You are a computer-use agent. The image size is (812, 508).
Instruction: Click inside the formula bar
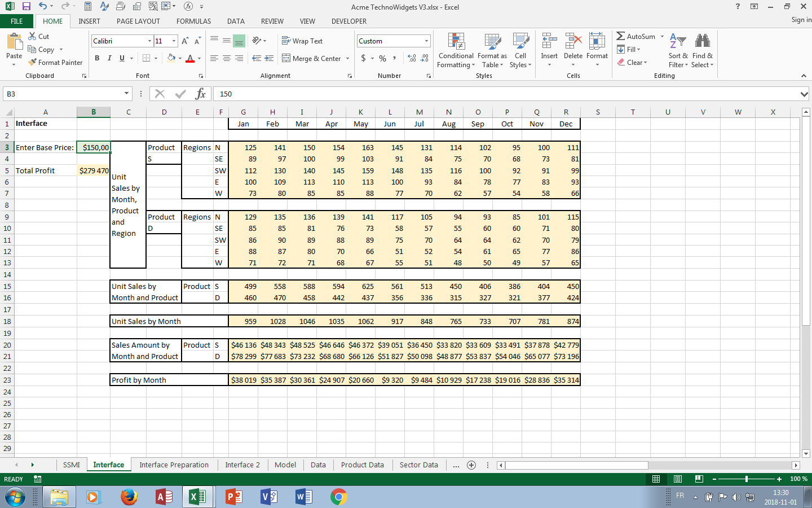click(395, 94)
